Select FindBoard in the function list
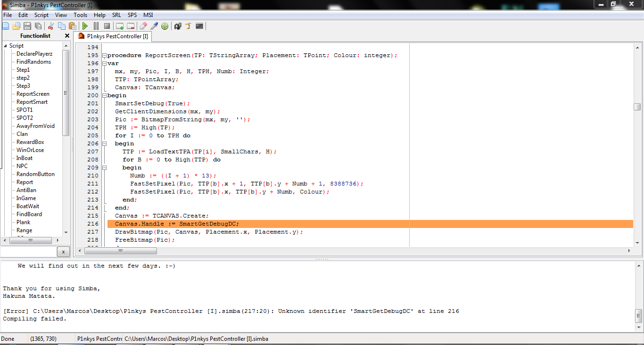Screen dimensions: 644x345 (x=29, y=214)
